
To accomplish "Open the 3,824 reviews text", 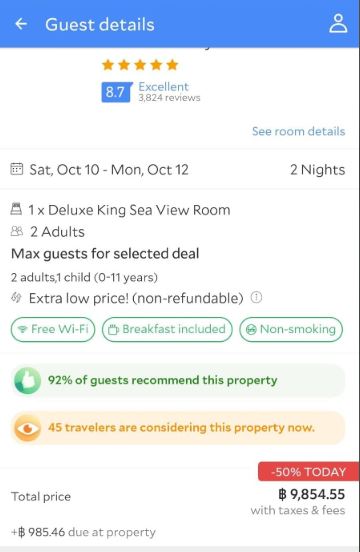I will 169,98.
